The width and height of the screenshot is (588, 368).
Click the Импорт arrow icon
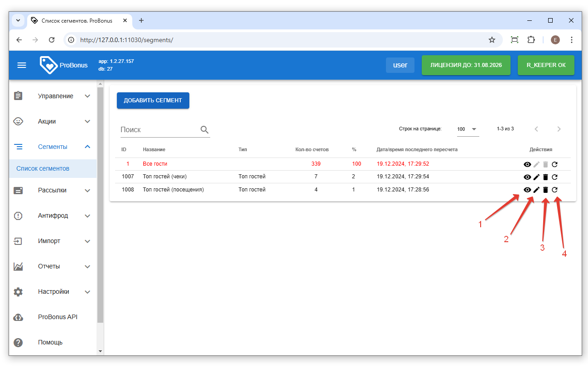pyautogui.click(x=18, y=241)
